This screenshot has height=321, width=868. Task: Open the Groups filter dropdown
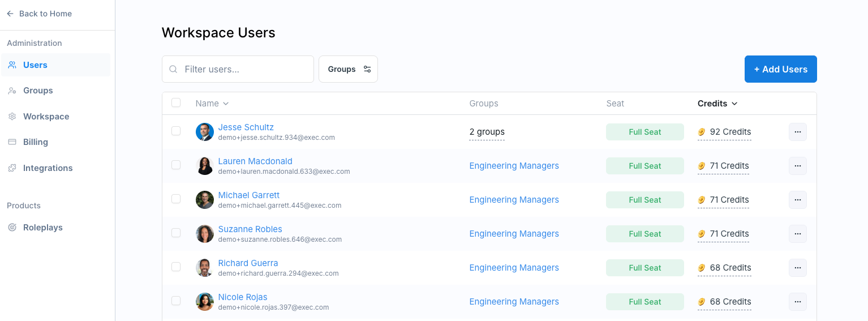(348, 69)
